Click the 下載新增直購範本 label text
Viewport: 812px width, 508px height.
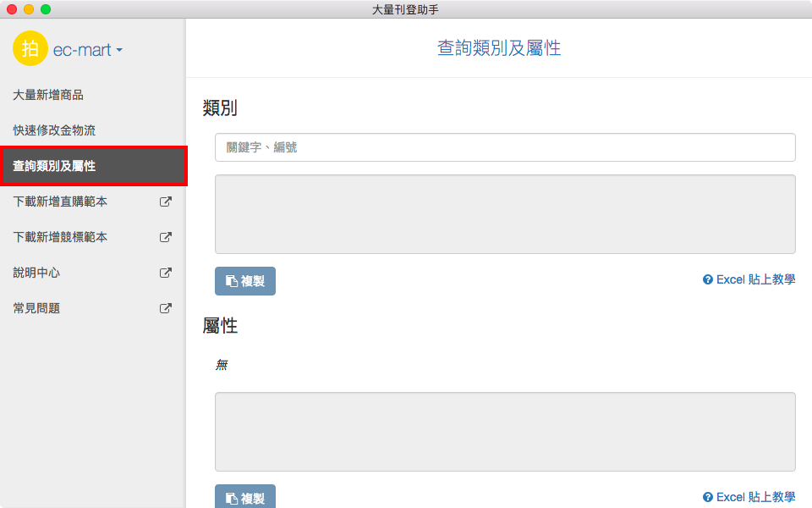[60, 202]
